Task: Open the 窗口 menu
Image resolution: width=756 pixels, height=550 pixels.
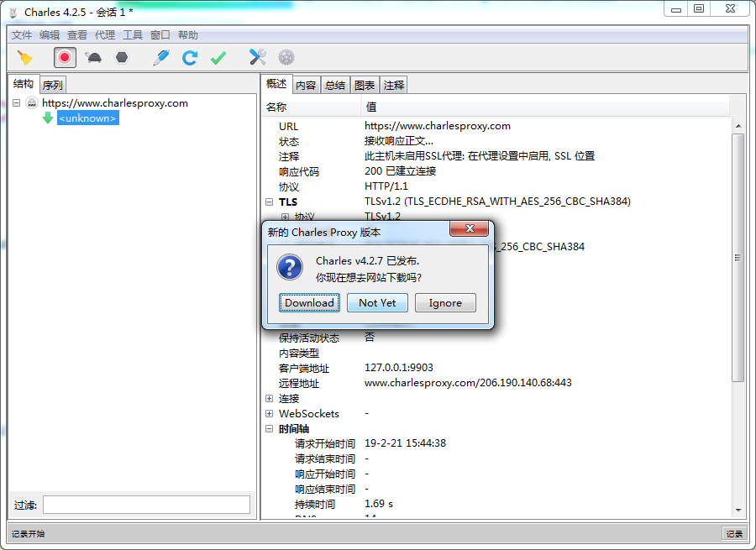Action: coord(160,35)
